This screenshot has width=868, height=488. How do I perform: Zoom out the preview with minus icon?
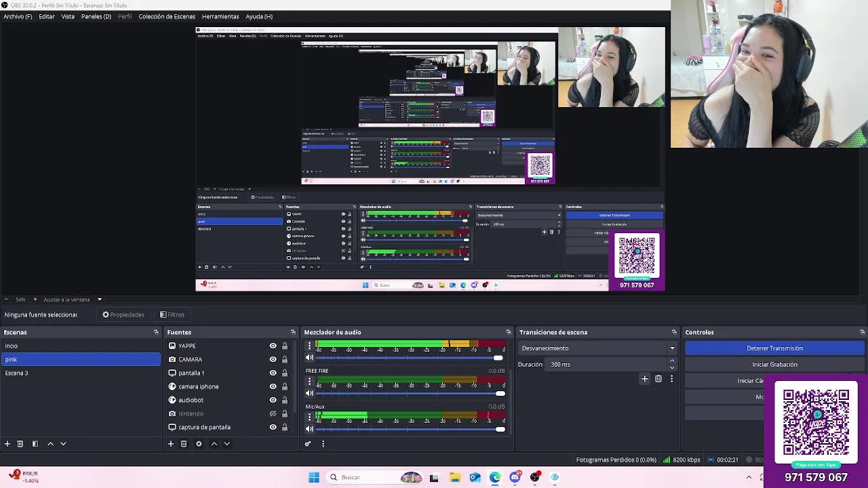pyautogui.click(x=6, y=300)
